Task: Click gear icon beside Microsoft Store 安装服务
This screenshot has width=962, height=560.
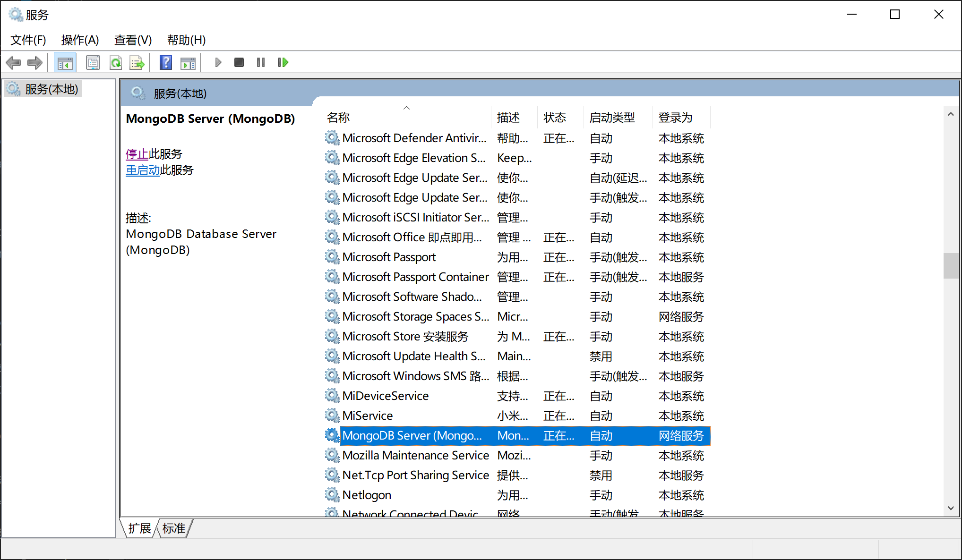Action: coord(332,336)
